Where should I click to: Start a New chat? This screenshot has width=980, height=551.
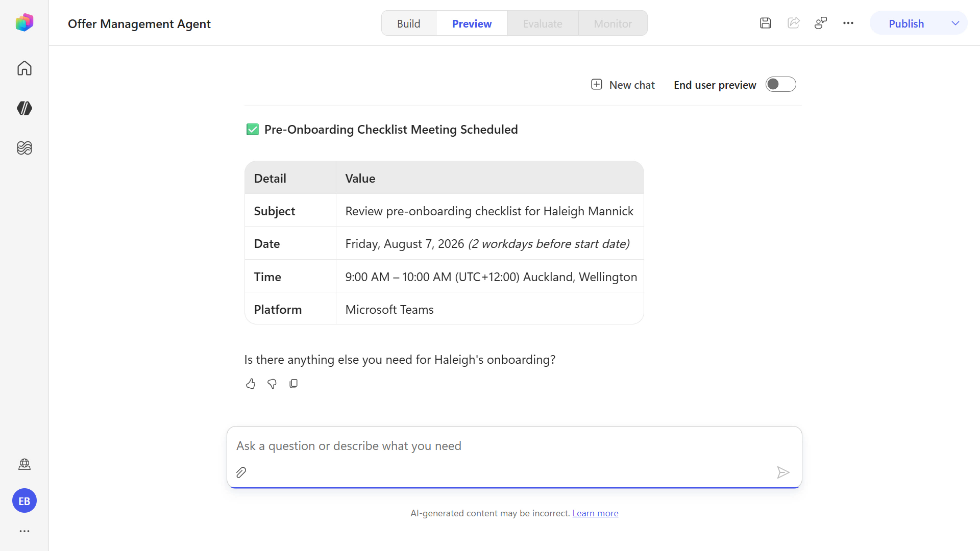(623, 85)
